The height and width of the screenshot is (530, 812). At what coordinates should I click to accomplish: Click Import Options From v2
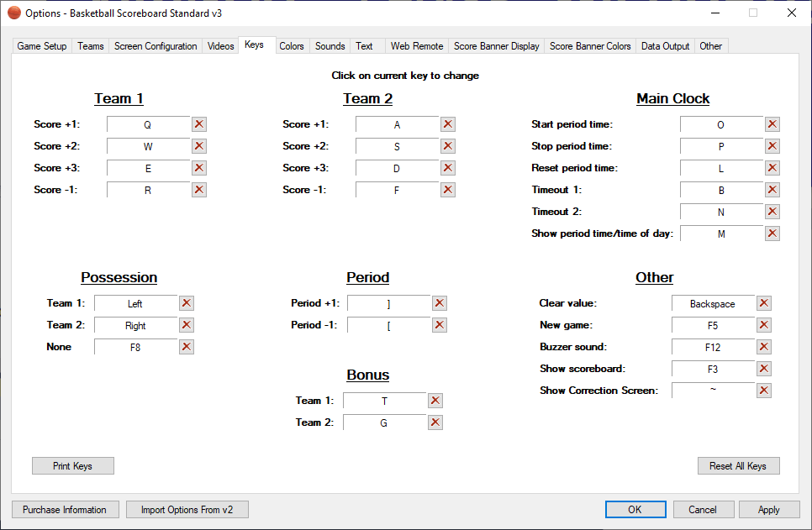tap(187, 509)
